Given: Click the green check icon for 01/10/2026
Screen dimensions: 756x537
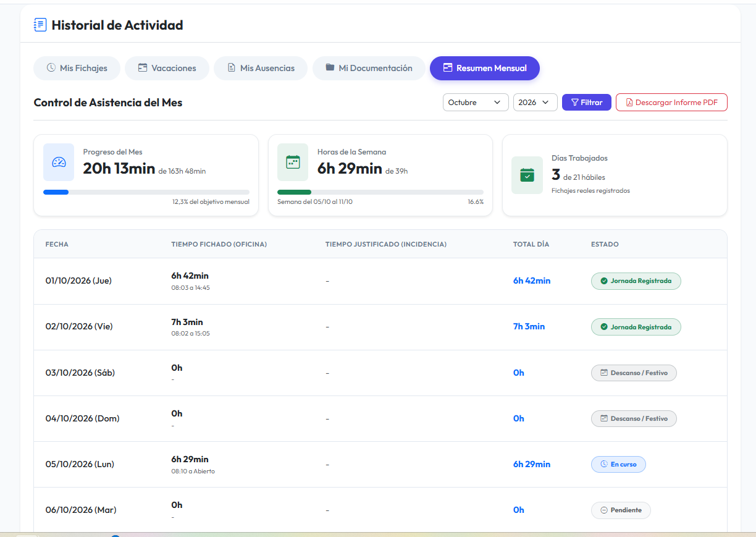Looking at the screenshot, I should [x=604, y=281].
